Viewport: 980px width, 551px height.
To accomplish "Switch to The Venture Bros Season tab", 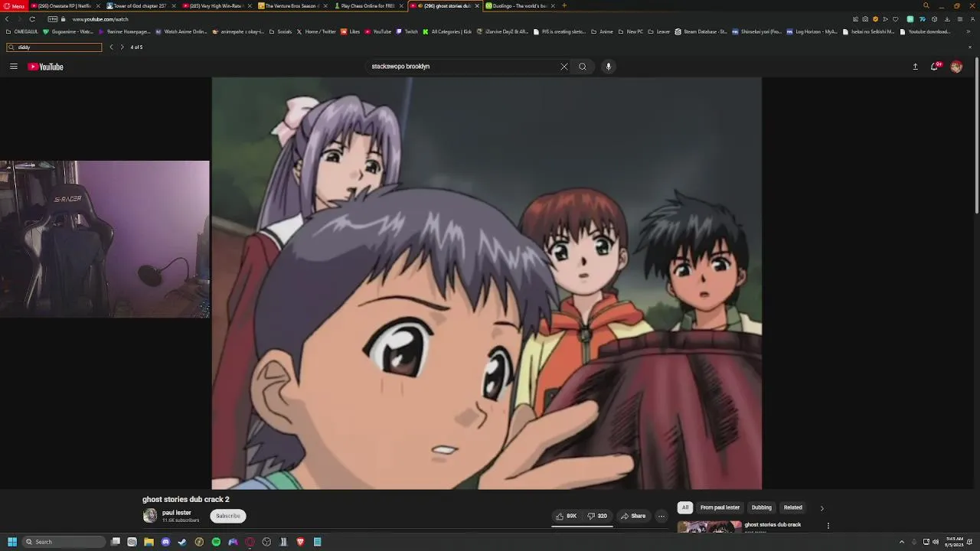I will [x=291, y=5].
